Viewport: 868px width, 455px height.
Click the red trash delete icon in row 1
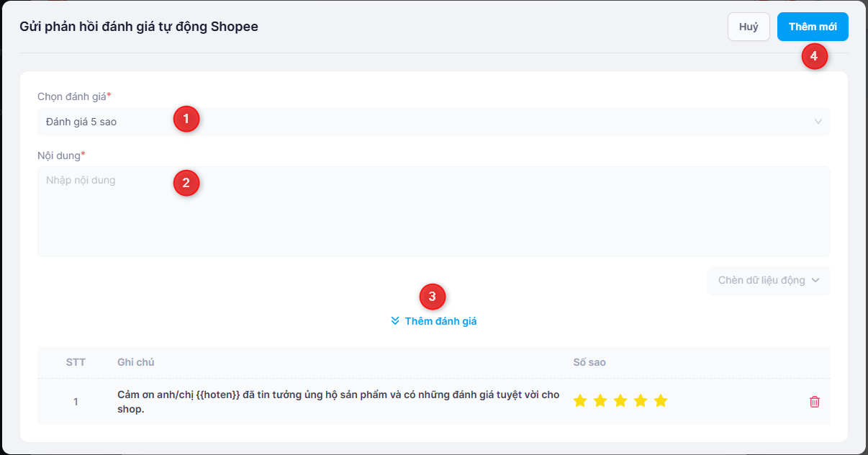(814, 402)
